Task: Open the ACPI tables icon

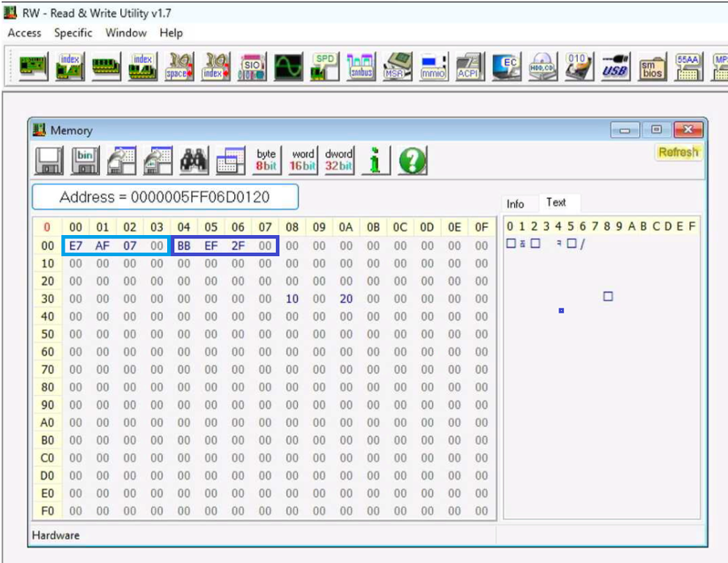Action: click(x=471, y=66)
